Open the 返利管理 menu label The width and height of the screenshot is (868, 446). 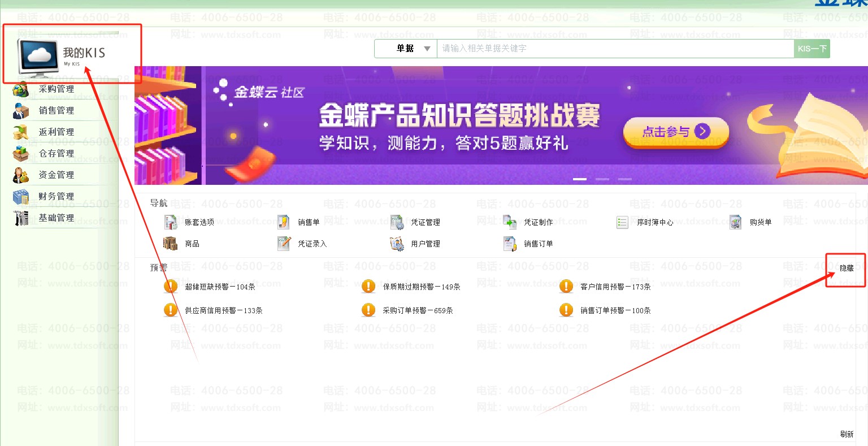(57, 132)
